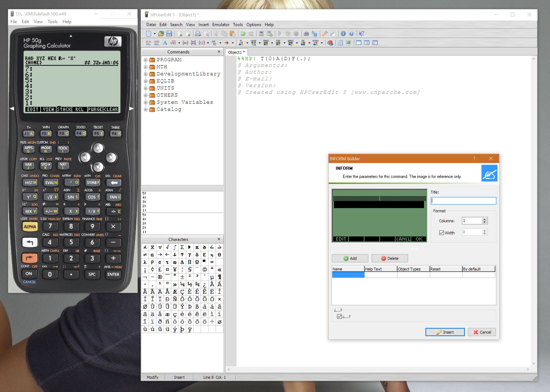The image size is (550, 392).
Task: Close the Commands panel with its X
Action: [x=219, y=52]
